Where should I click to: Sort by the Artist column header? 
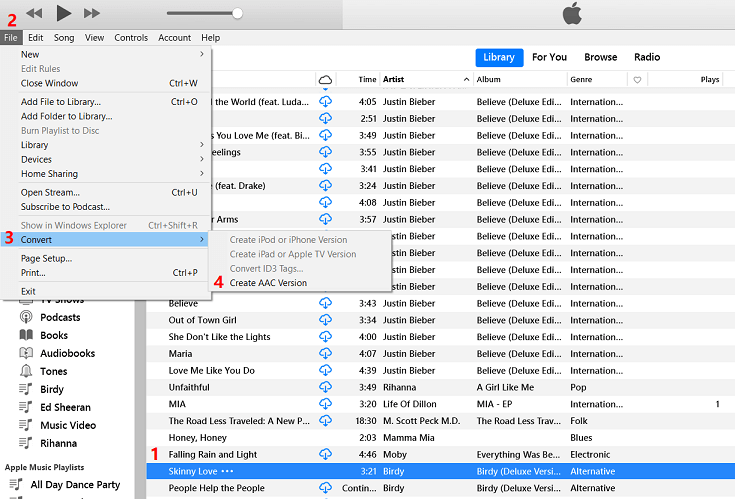coord(426,79)
